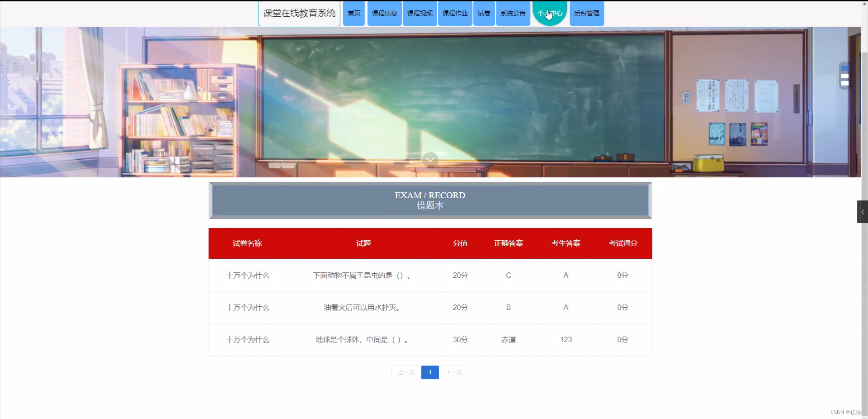Switch to the second carousel slide indicator
868x419 pixels.
point(845,76)
